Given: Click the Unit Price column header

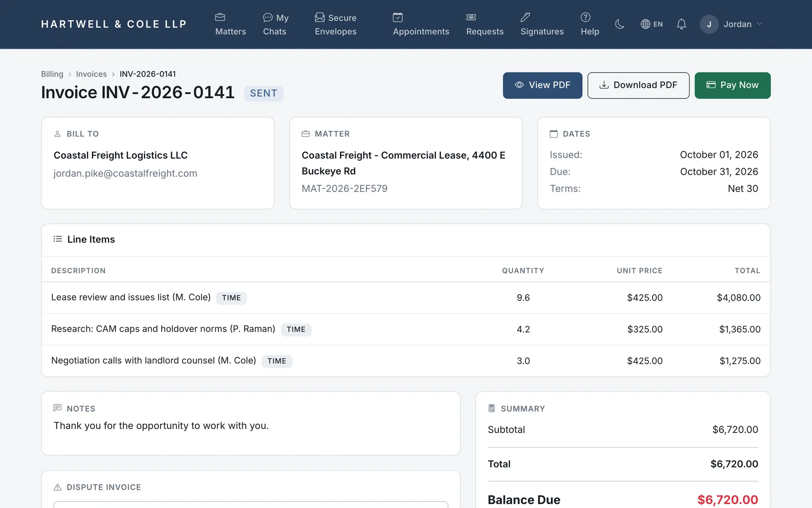Looking at the screenshot, I should click(x=639, y=271).
